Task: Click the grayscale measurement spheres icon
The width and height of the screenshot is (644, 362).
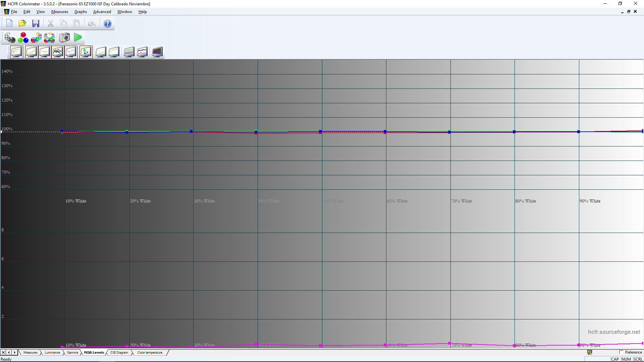Action: (x=10, y=38)
